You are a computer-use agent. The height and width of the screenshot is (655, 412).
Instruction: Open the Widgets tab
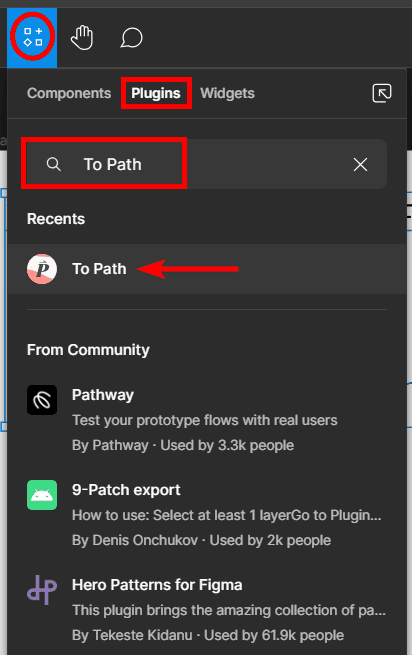227,93
